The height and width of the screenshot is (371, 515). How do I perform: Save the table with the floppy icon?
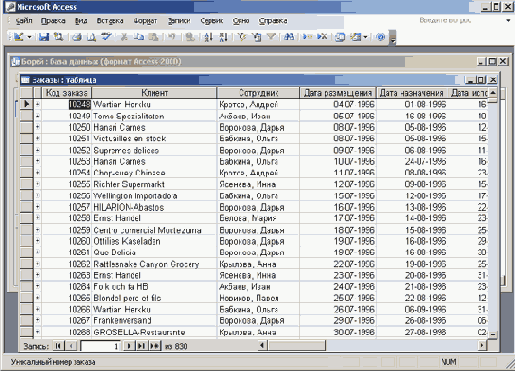point(44,37)
